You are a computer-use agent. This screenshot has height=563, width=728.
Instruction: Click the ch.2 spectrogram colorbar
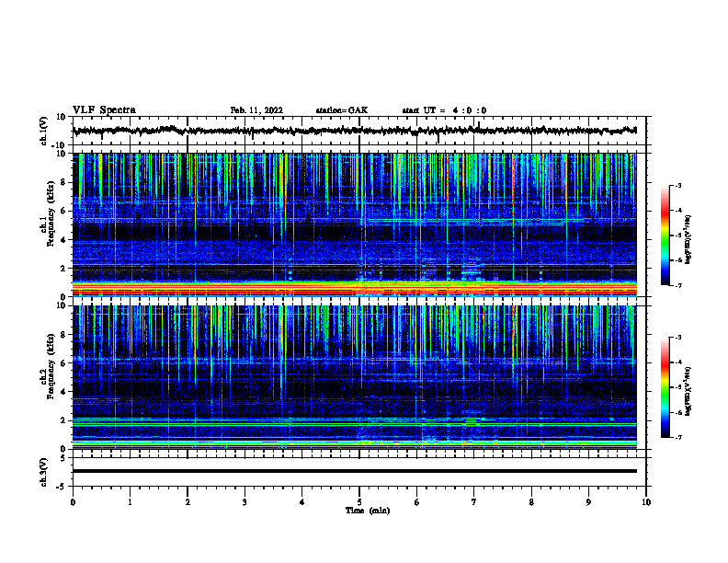click(x=665, y=387)
